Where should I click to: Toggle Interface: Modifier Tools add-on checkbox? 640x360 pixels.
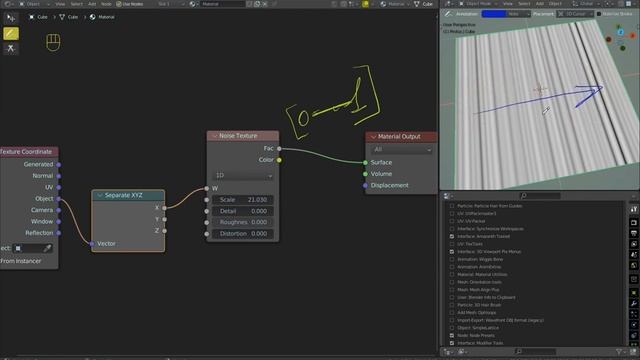(x=451, y=343)
